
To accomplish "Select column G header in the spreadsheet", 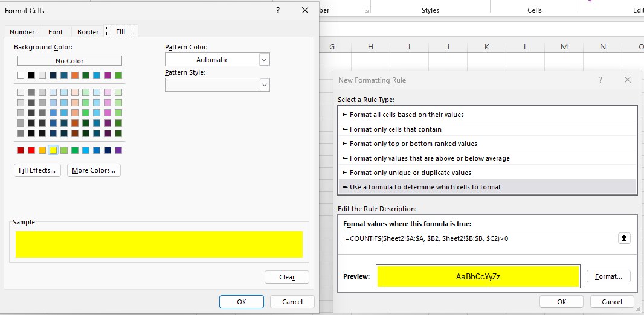I will click(x=332, y=46).
